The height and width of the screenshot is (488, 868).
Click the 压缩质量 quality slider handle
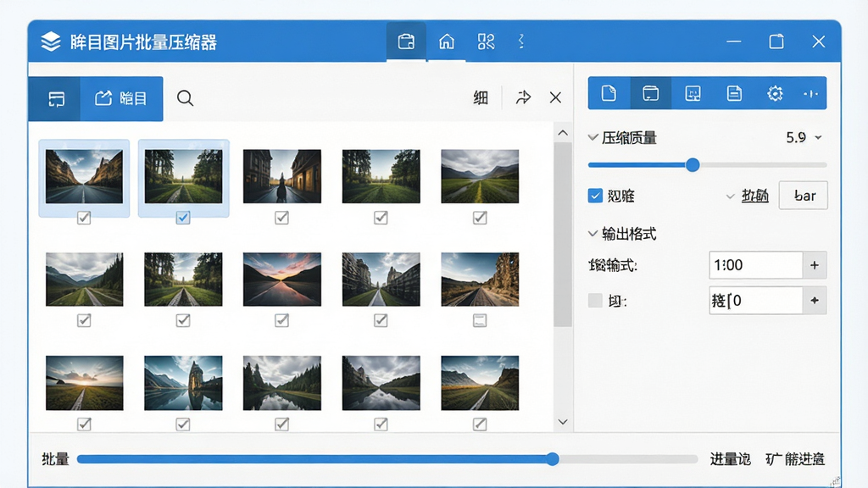pos(693,165)
